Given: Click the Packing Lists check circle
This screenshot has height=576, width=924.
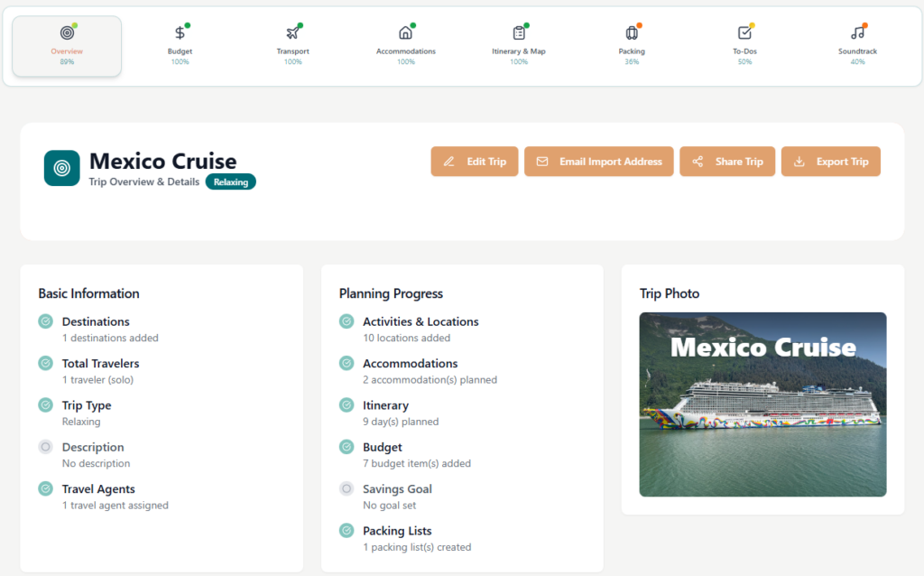Looking at the screenshot, I should [346, 531].
